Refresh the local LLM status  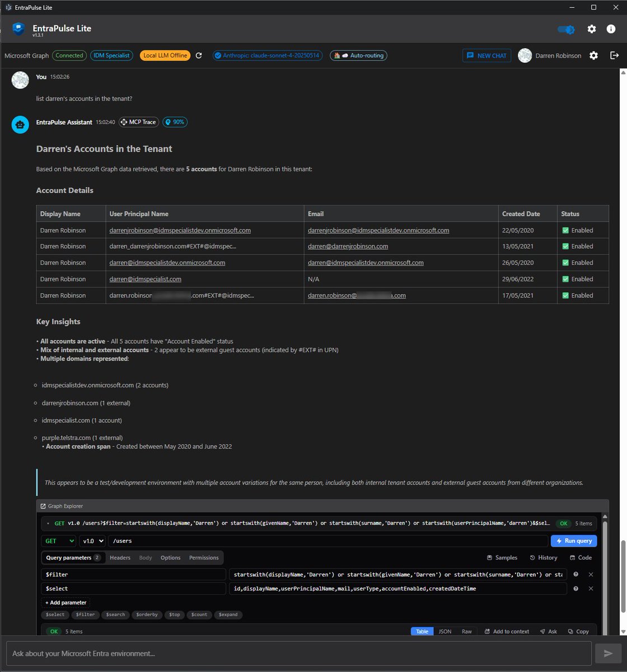[198, 55]
